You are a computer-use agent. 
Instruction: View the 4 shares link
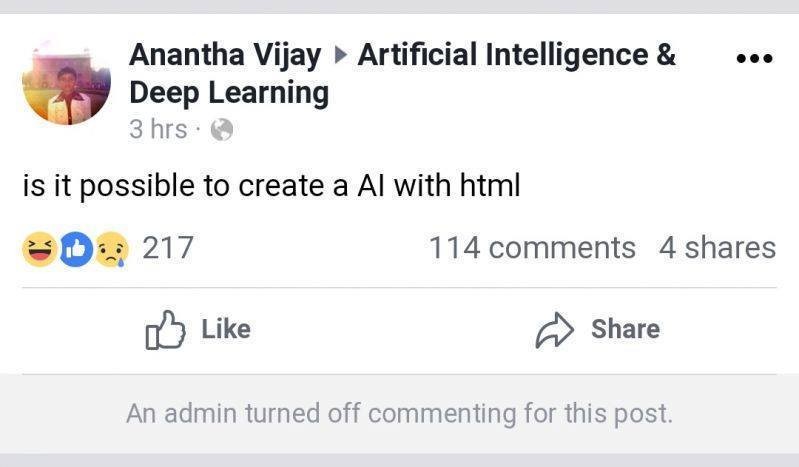[717, 248]
